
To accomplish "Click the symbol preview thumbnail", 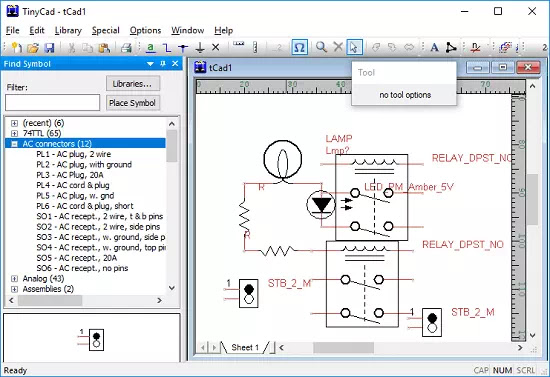I will click(x=92, y=339).
